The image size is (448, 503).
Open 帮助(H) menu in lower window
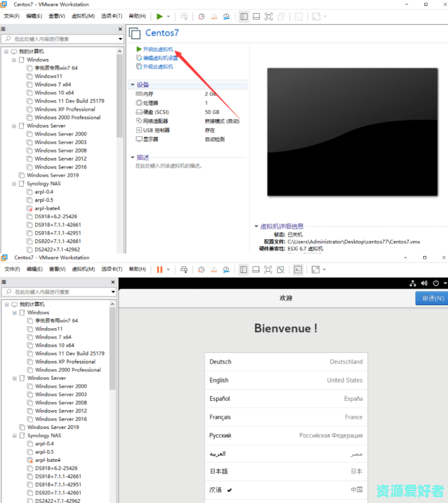click(138, 269)
